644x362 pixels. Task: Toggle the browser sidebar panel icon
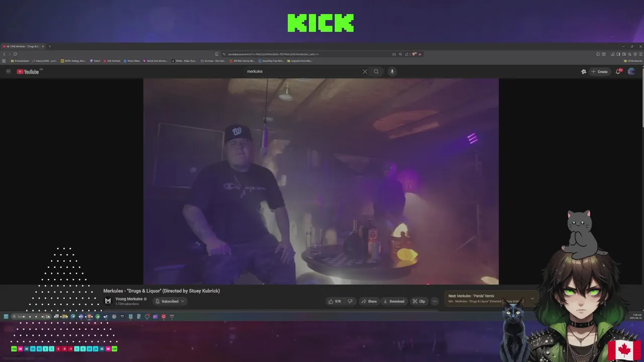tap(618, 54)
